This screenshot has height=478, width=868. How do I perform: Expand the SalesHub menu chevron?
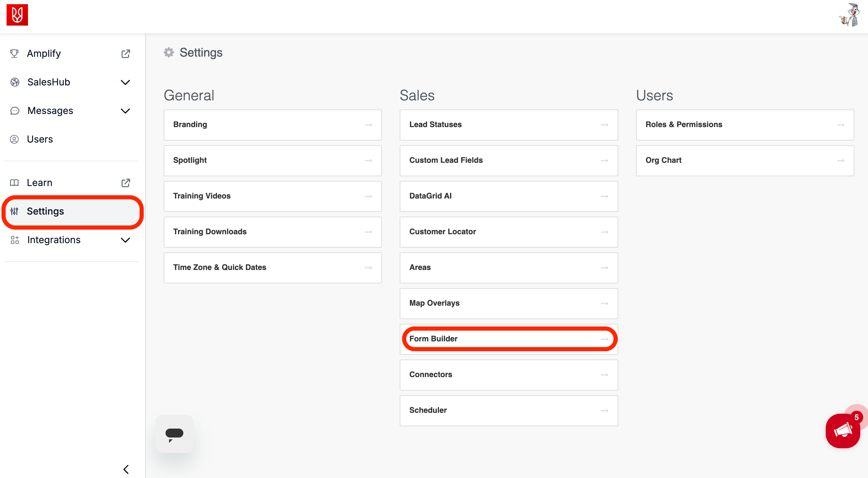coord(125,82)
